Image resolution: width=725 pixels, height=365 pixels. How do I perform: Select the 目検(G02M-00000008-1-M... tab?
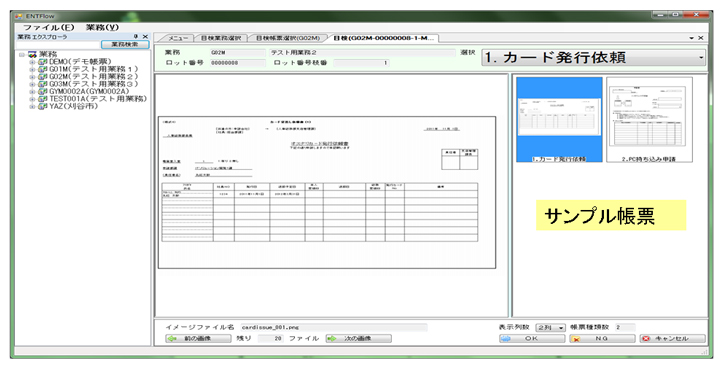coord(383,38)
